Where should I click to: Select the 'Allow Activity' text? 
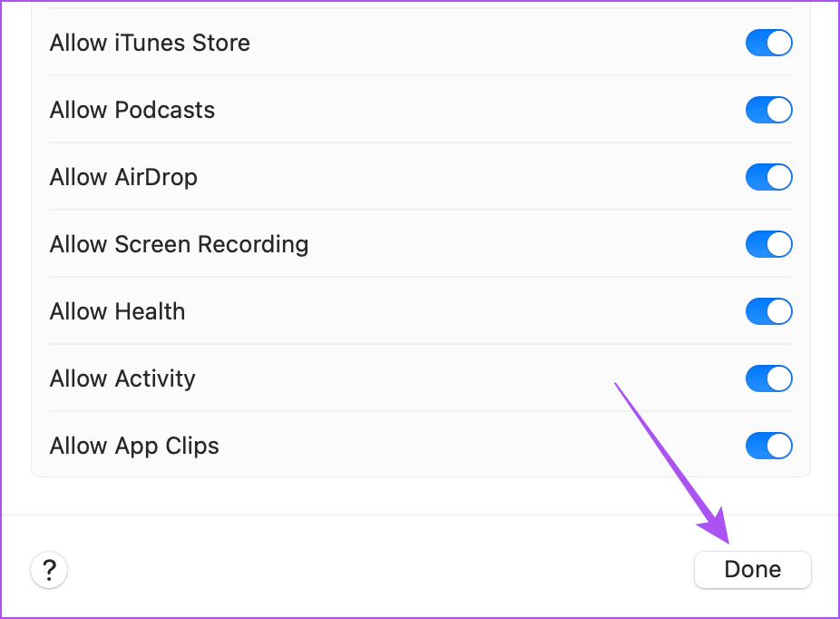[x=122, y=378]
